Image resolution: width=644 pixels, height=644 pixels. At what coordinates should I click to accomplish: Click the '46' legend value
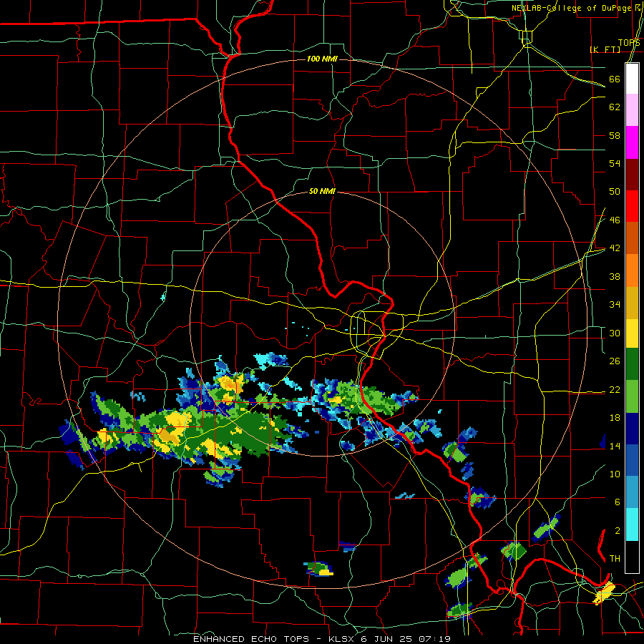pyautogui.click(x=615, y=220)
